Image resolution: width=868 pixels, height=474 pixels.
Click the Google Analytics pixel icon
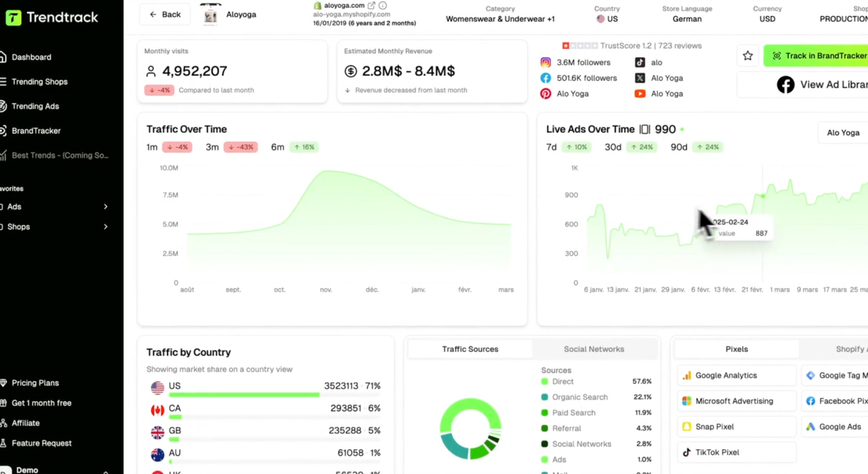click(687, 375)
